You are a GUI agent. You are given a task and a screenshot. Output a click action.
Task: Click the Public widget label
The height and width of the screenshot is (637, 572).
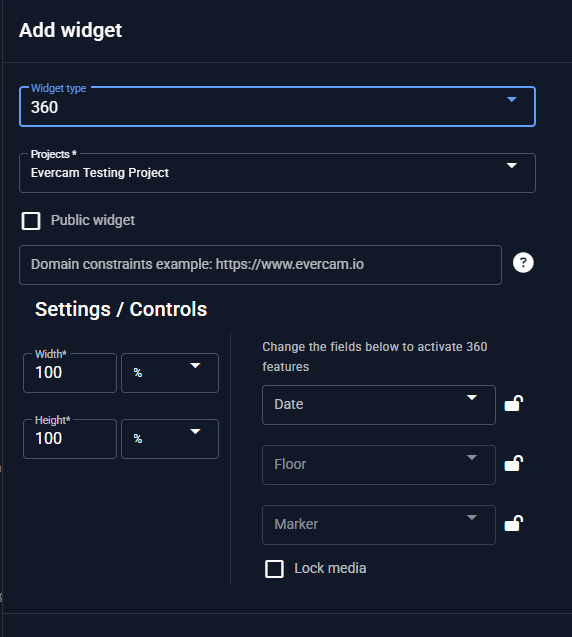coord(93,220)
